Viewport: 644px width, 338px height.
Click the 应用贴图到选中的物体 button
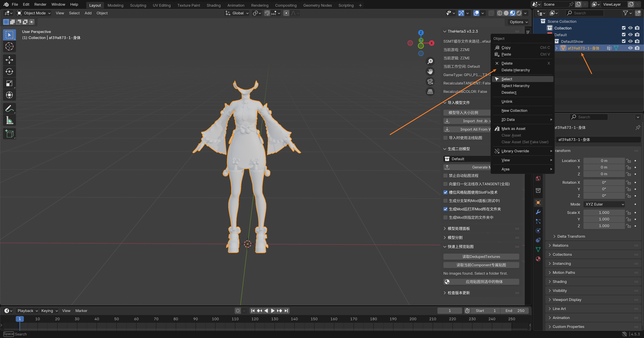pyautogui.click(x=481, y=282)
